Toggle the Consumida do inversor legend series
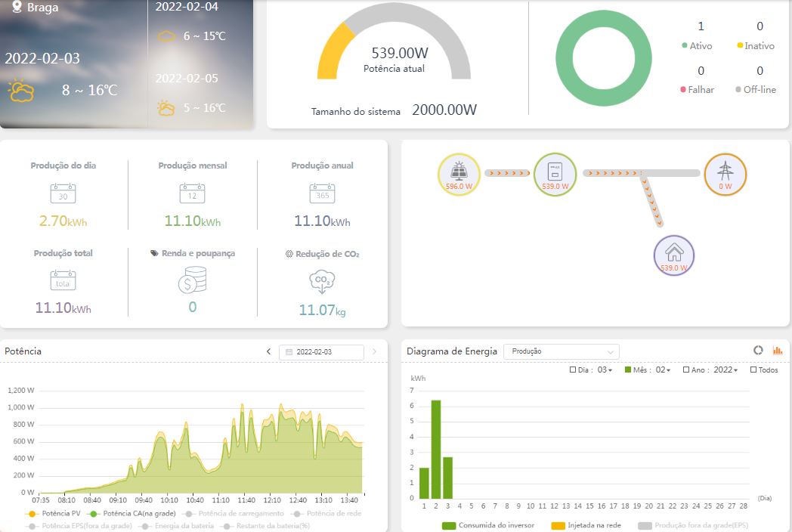Viewport: 792px width, 532px height. (x=487, y=525)
